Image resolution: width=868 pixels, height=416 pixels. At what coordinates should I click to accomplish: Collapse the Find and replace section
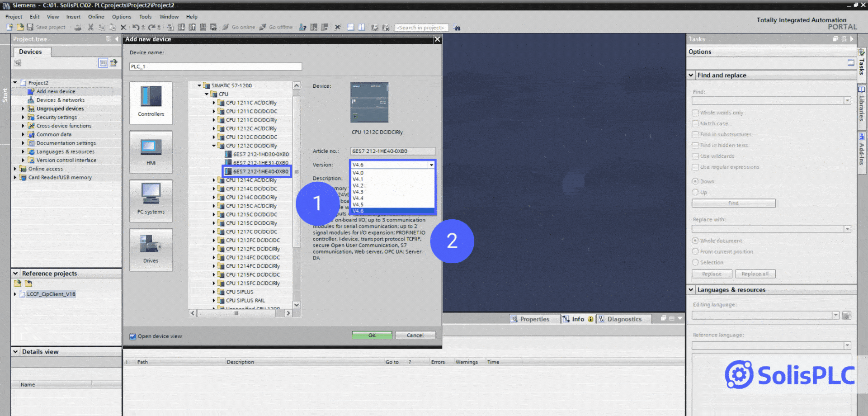(x=691, y=75)
